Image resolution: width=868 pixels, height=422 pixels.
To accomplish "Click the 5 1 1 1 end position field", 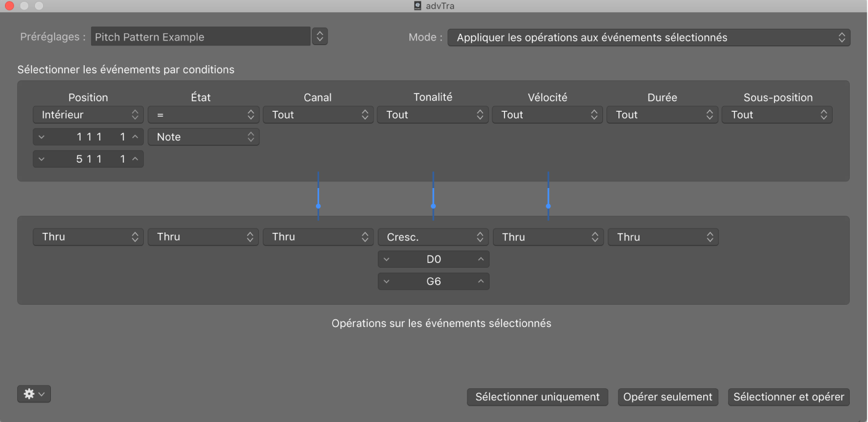I will tap(88, 159).
